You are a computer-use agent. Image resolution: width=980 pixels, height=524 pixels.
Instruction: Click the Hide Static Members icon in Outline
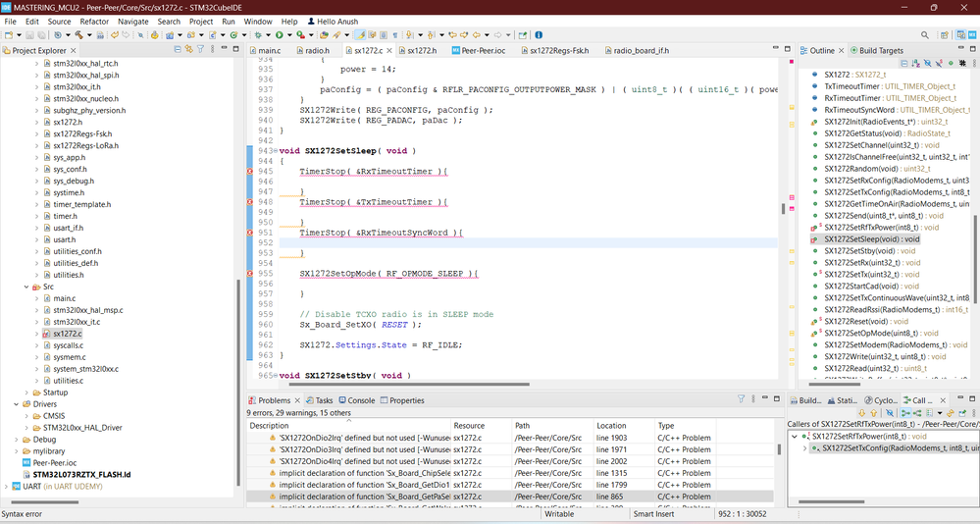pos(939,63)
